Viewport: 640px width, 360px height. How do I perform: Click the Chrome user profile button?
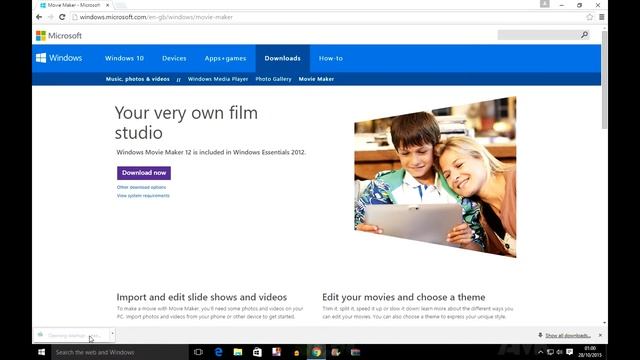point(544,4)
